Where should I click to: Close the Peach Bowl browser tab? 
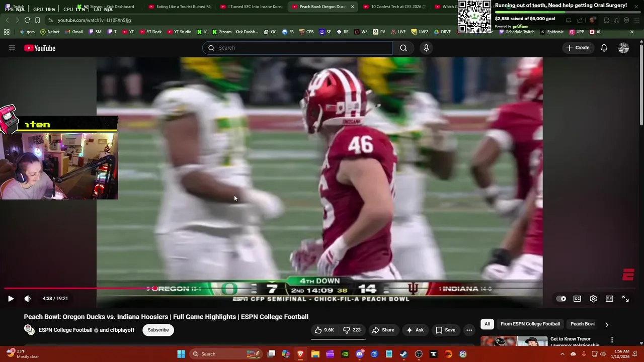click(352, 7)
